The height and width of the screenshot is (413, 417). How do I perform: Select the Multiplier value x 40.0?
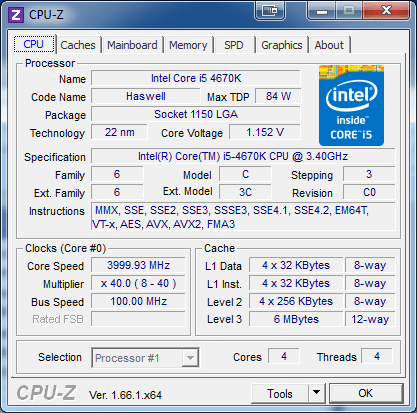(138, 284)
